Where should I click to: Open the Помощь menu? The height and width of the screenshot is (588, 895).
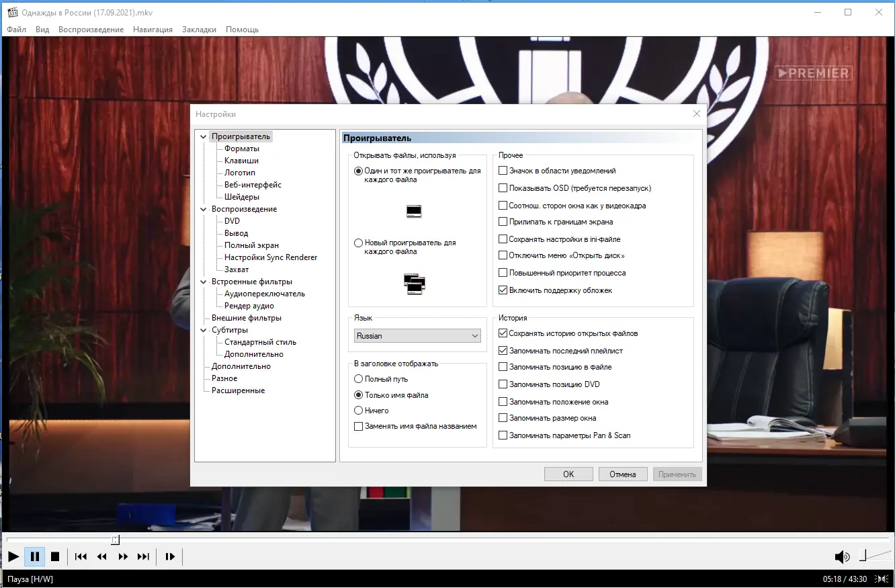[242, 30]
